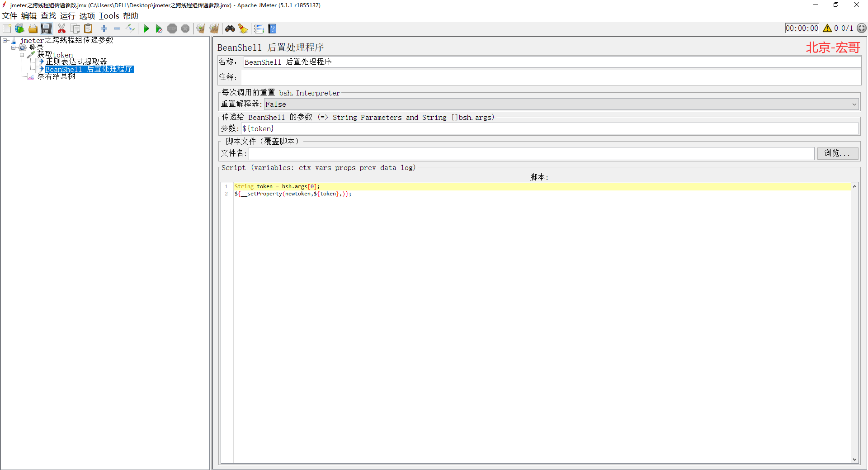Select BeanShell 后置处理程序 in tree
Screen dimensions: 868x470
click(x=89, y=69)
